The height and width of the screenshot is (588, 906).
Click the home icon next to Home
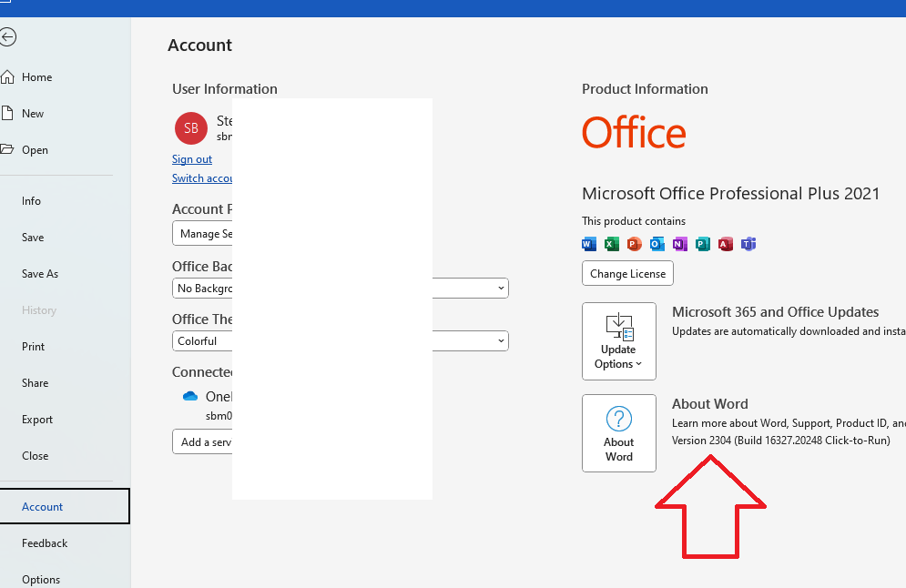click(x=7, y=76)
